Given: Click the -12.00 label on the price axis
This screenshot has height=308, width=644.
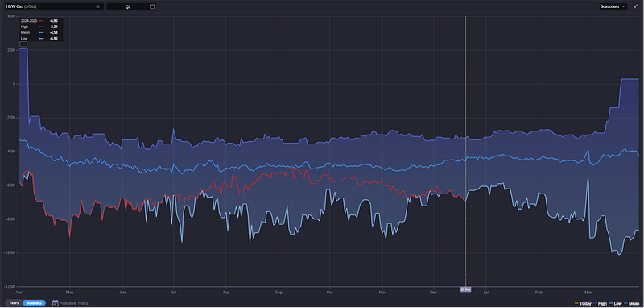Looking at the screenshot, I should [x=10, y=286].
